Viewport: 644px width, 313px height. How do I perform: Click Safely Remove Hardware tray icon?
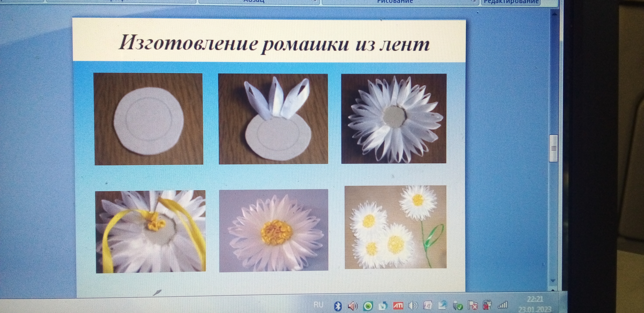coord(458,306)
